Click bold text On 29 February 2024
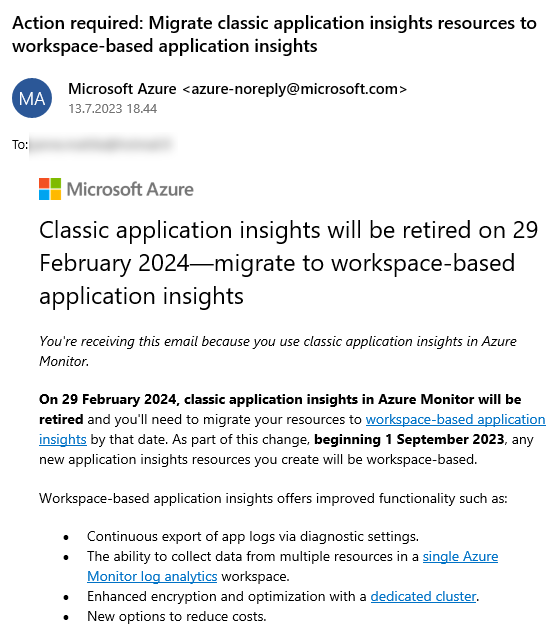 [107, 400]
